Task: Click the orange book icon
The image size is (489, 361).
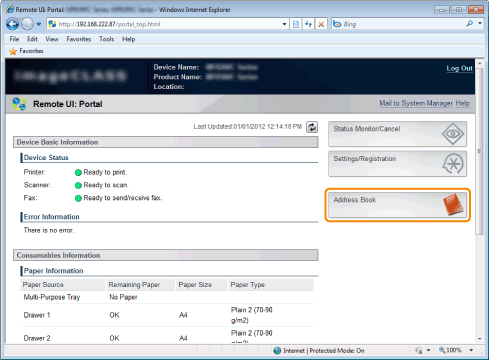Action: coord(453,205)
